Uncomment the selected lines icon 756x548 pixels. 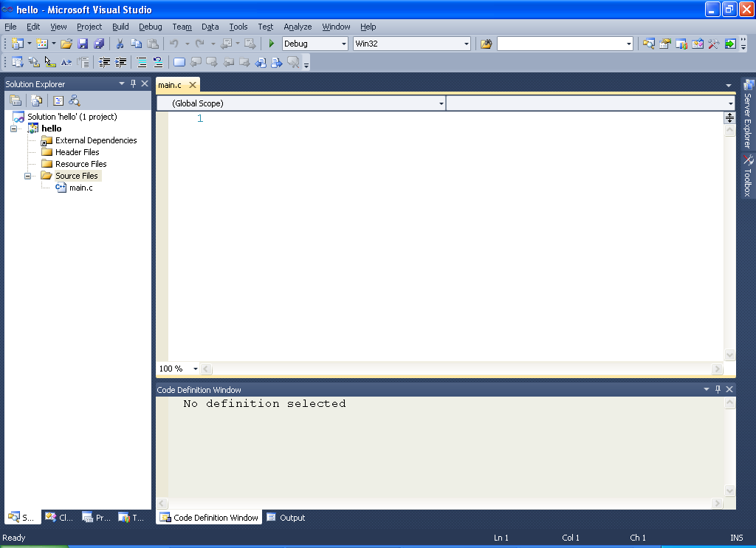coord(158,62)
